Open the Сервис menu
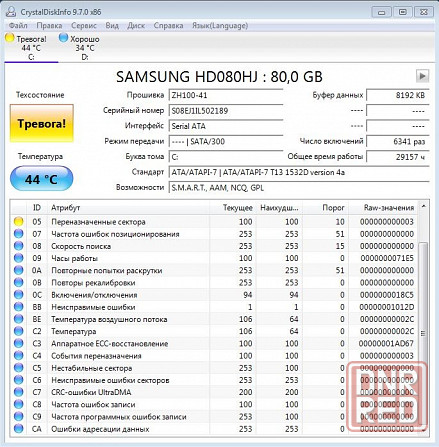 [84, 25]
